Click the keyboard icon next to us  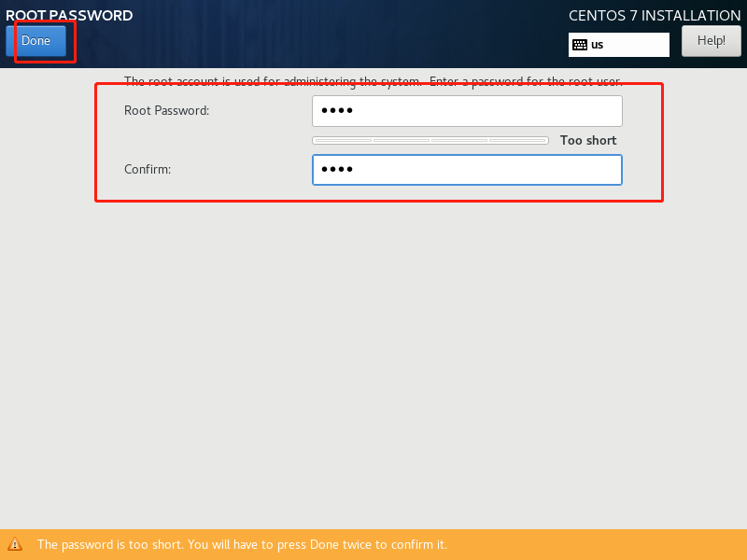tap(580, 45)
